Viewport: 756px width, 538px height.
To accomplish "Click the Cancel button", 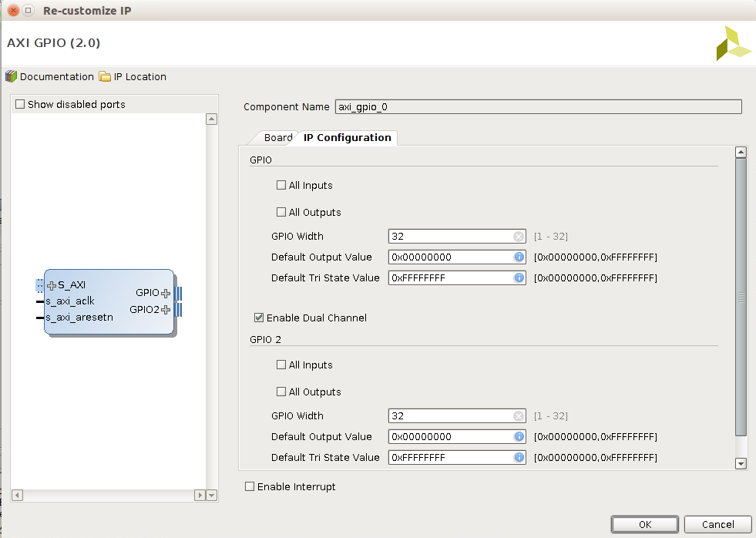I will click(x=718, y=524).
